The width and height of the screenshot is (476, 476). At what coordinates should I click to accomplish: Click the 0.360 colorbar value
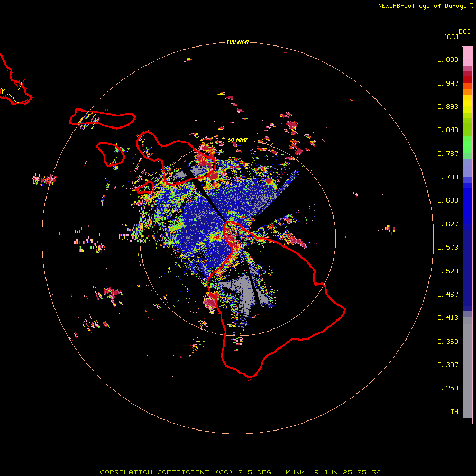(x=448, y=342)
